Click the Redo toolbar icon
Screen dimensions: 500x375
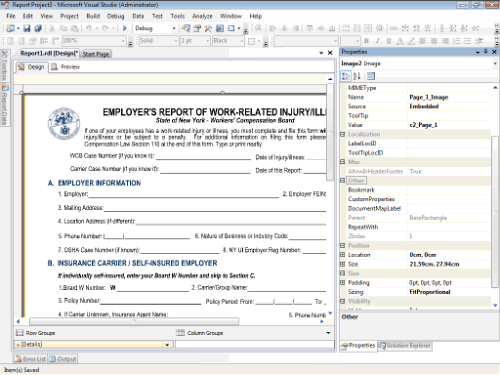pyautogui.click(x=105, y=28)
